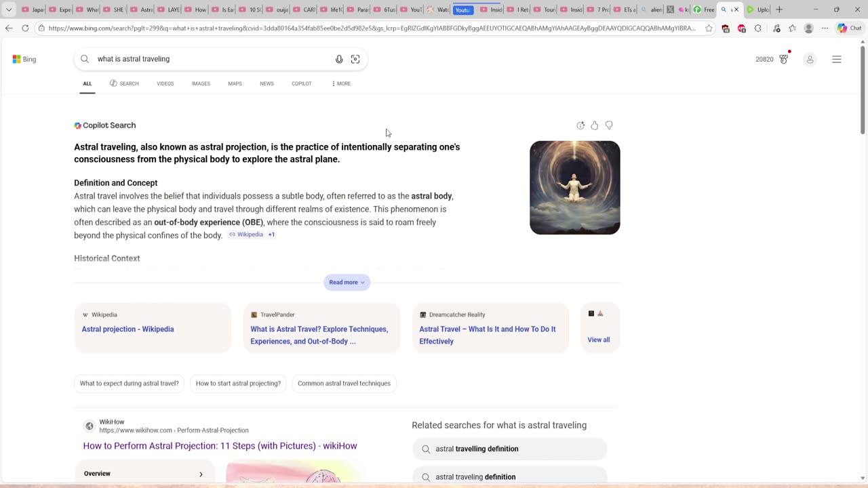The image size is (868, 488).
Task: Click the first red extension icon
Action: (x=726, y=28)
